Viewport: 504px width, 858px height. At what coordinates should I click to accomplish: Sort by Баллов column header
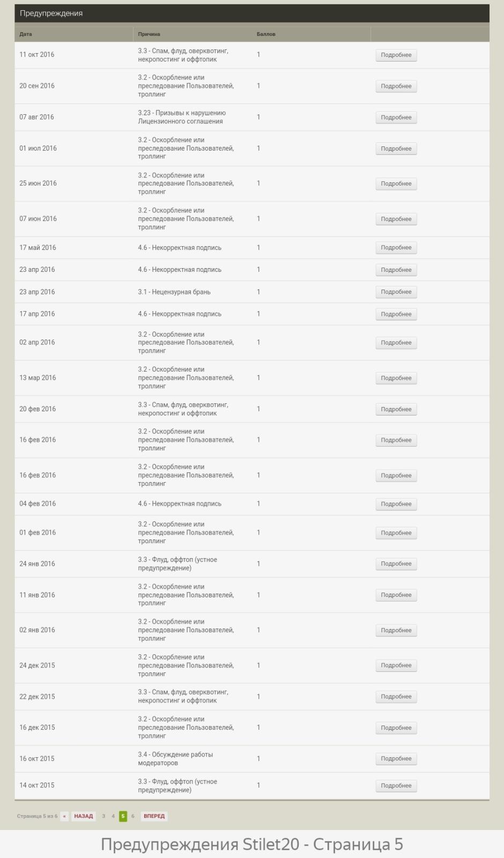coord(266,34)
